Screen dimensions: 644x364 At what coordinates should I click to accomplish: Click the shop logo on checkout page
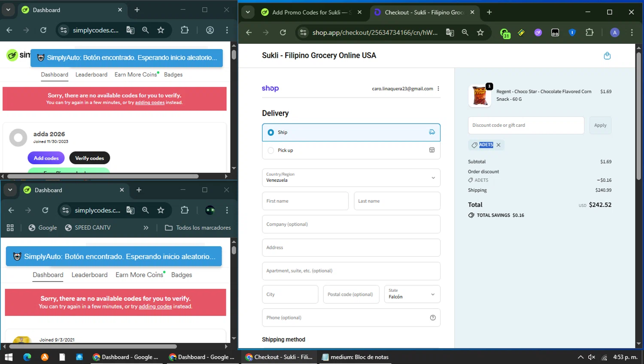pyautogui.click(x=270, y=88)
